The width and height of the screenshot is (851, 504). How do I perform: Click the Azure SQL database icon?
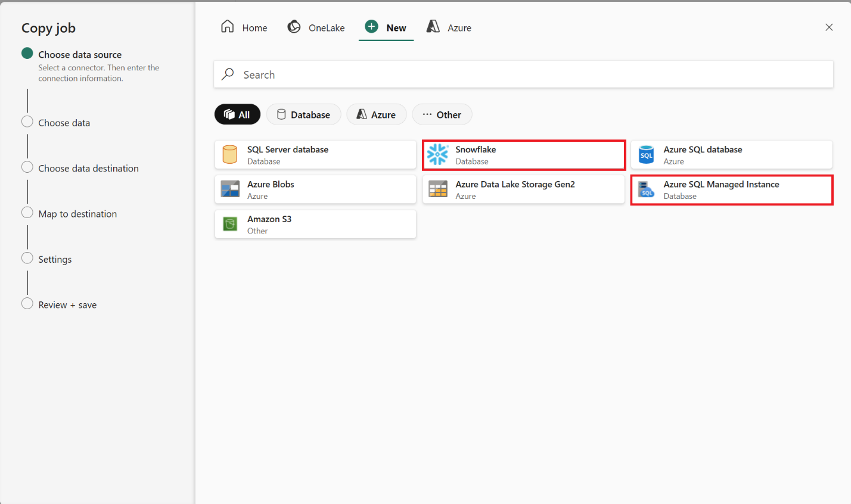point(646,154)
